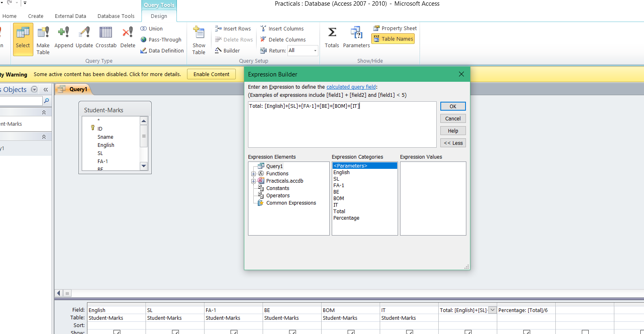Click inside the expression text box
644x334 pixels.
[x=342, y=124]
